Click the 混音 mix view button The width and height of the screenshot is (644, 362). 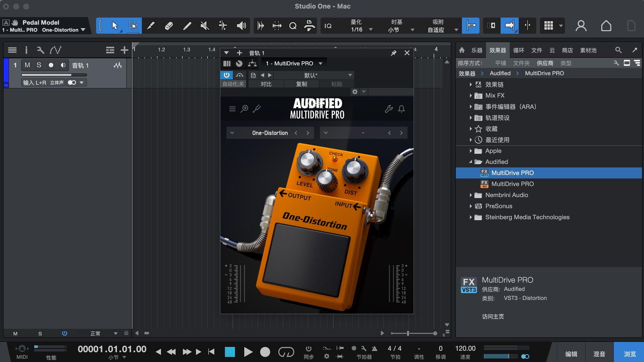pyautogui.click(x=599, y=354)
